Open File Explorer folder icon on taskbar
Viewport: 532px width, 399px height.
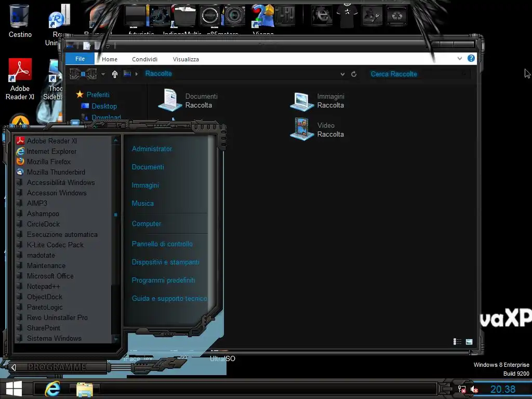click(85, 389)
